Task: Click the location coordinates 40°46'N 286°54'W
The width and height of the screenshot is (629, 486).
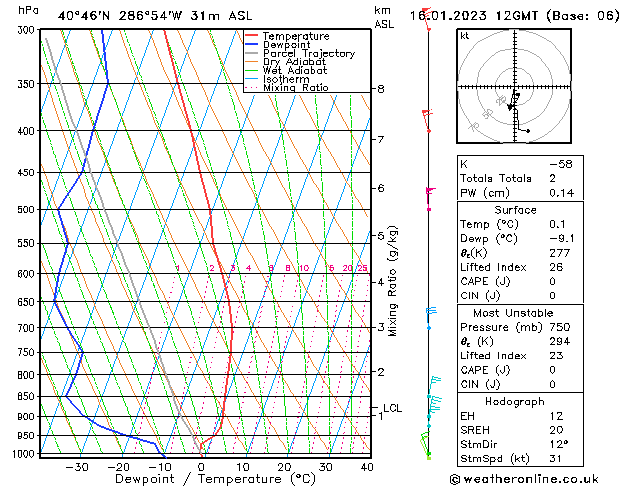Action: [120, 16]
